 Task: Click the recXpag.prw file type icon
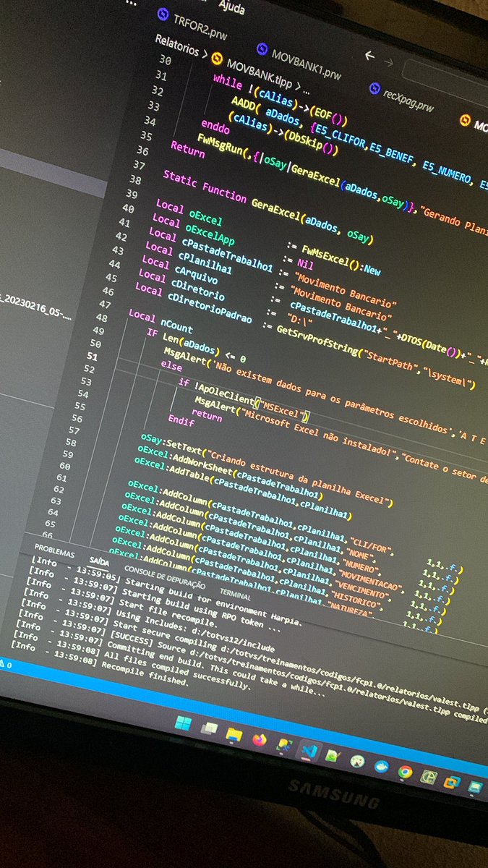[x=374, y=89]
